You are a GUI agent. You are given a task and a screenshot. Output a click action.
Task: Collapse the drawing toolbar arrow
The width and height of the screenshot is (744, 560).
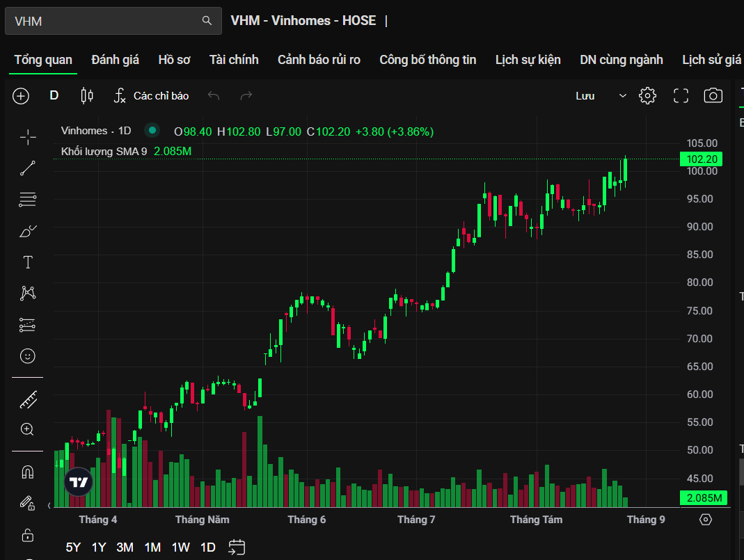(x=49, y=506)
